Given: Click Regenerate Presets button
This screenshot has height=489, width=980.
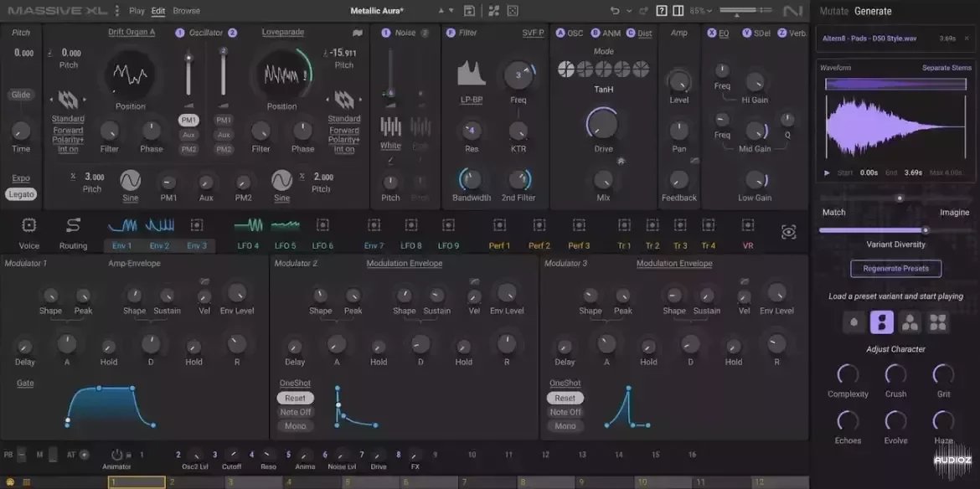Looking at the screenshot, I should pyautogui.click(x=895, y=269).
